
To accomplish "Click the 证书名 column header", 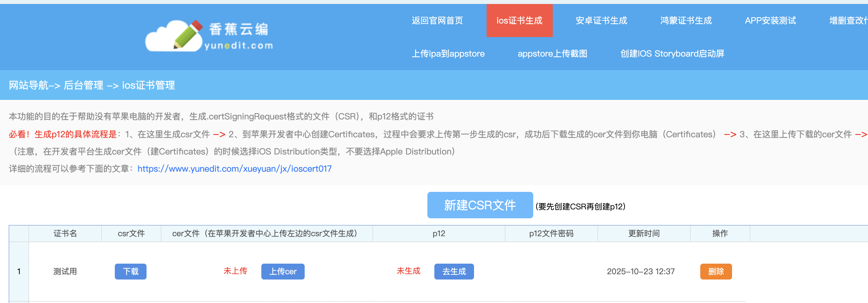I will (65, 233).
